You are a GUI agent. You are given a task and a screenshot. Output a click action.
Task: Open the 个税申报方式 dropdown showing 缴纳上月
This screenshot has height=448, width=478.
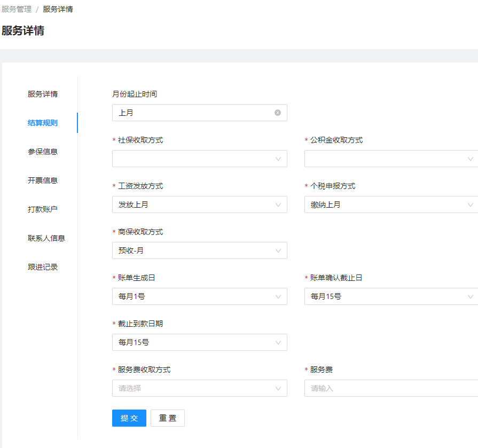click(391, 205)
